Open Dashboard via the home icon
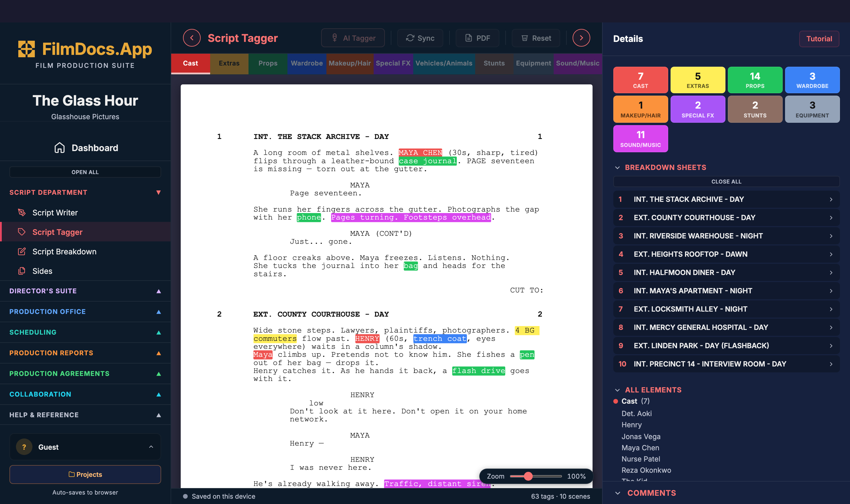This screenshot has width=850, height=504. coord(59,148)
